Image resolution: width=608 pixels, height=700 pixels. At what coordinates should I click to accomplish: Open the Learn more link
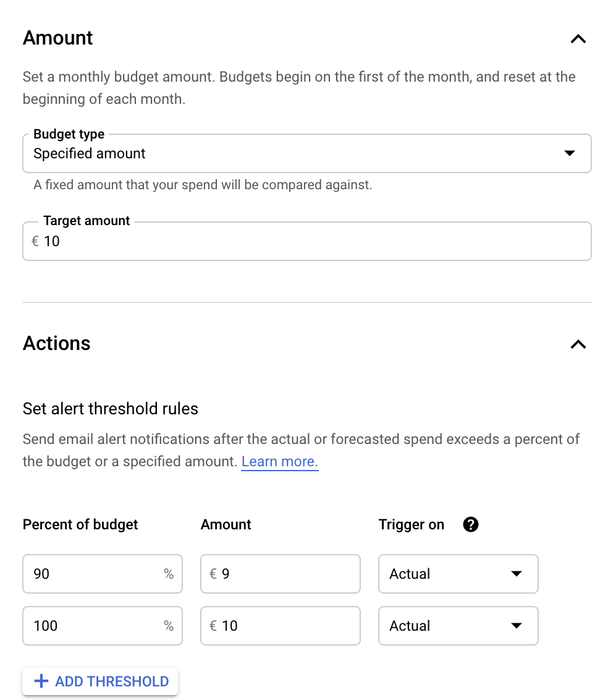tap(279, 461)
